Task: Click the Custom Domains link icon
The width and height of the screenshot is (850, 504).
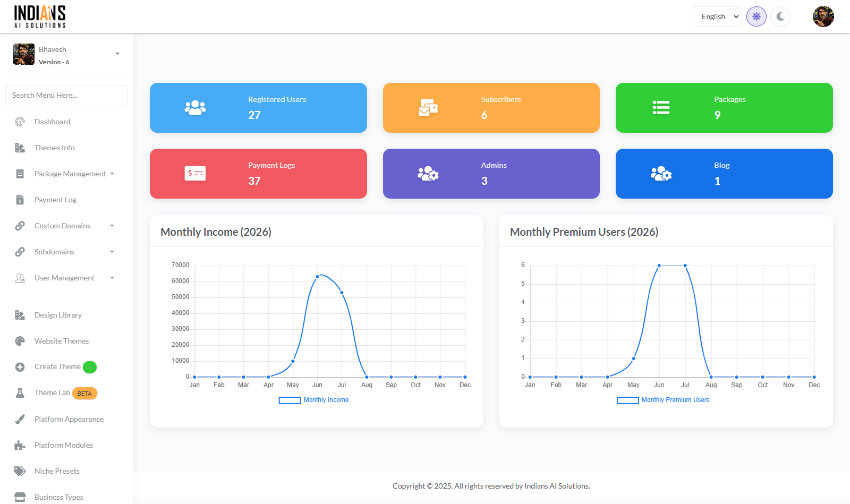Action: (x=20, y=226)
